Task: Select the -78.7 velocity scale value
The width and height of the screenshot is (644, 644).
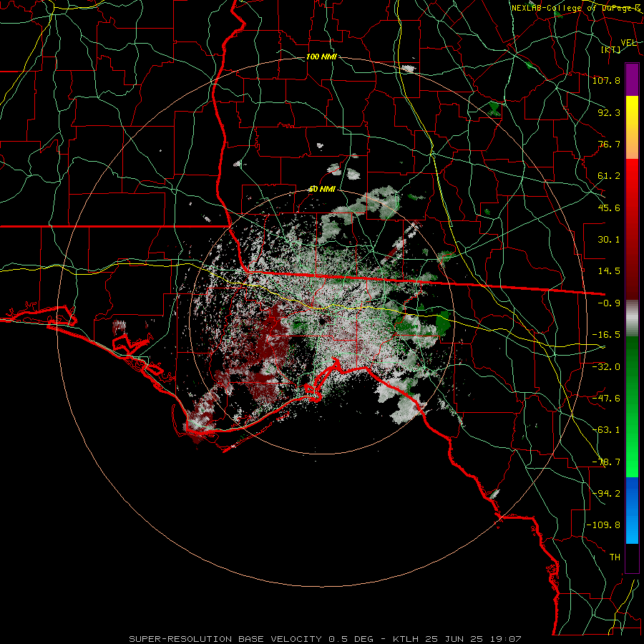Action: click(606, 462)
